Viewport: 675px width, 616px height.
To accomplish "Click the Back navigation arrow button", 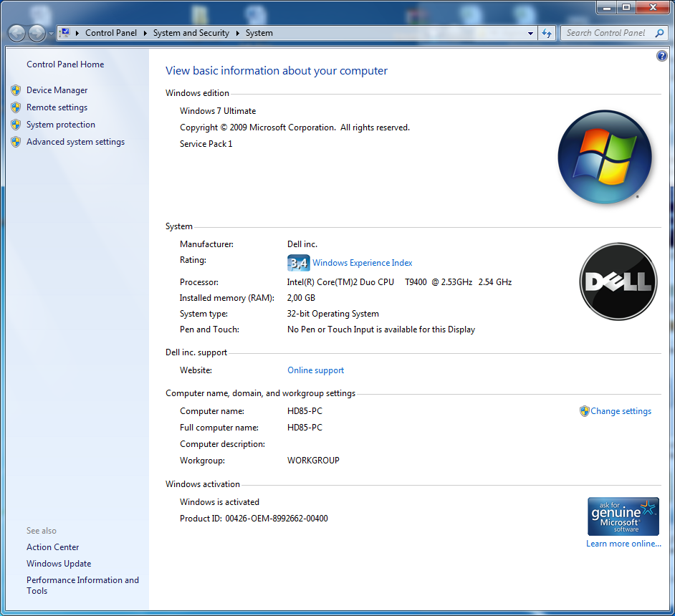I will pos(17,33).
